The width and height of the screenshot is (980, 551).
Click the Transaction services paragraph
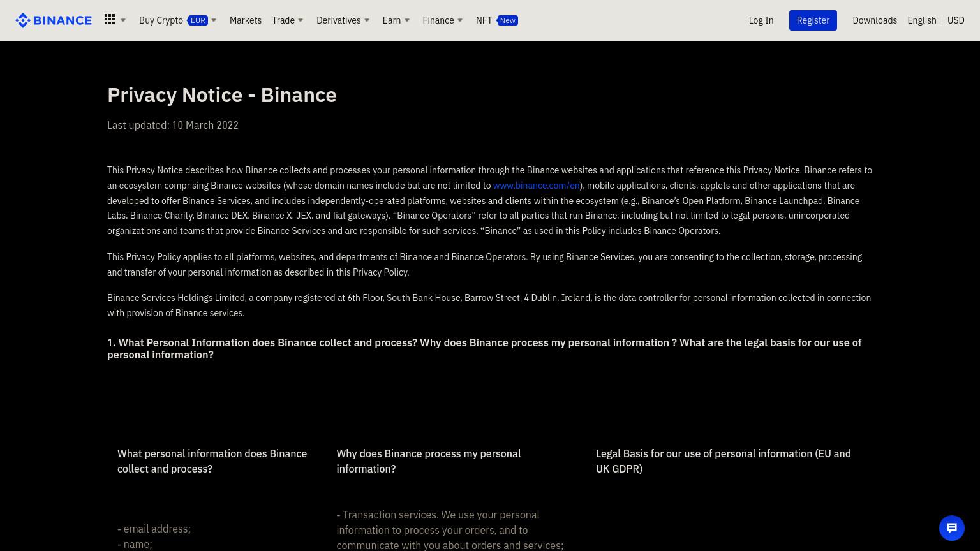pos(450,530)
